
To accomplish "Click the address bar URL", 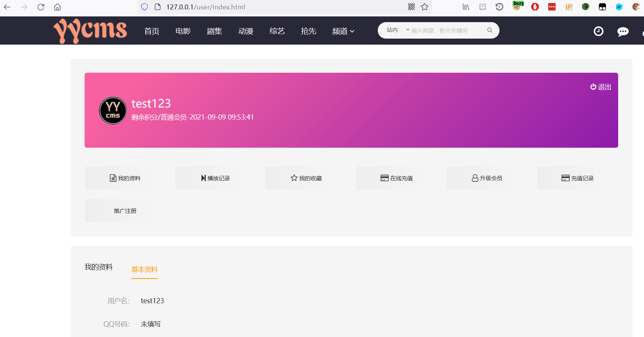I will pyautogui.click(x=206, y=7).
